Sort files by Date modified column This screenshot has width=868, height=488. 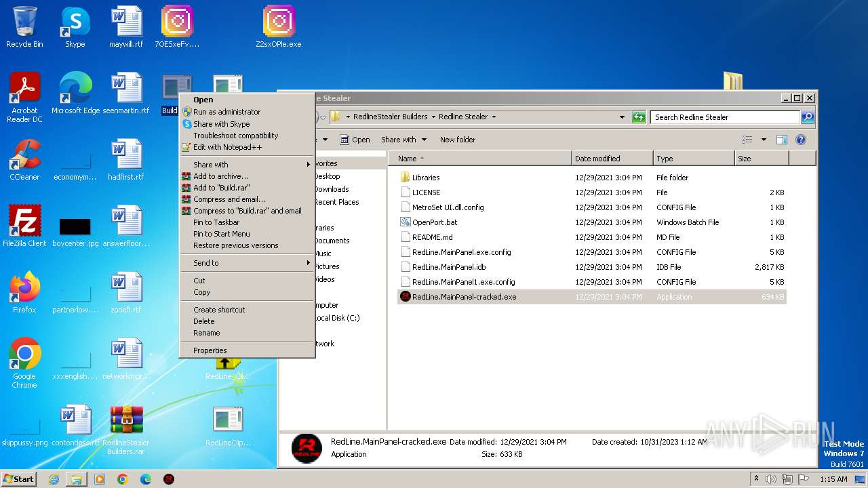612,159
